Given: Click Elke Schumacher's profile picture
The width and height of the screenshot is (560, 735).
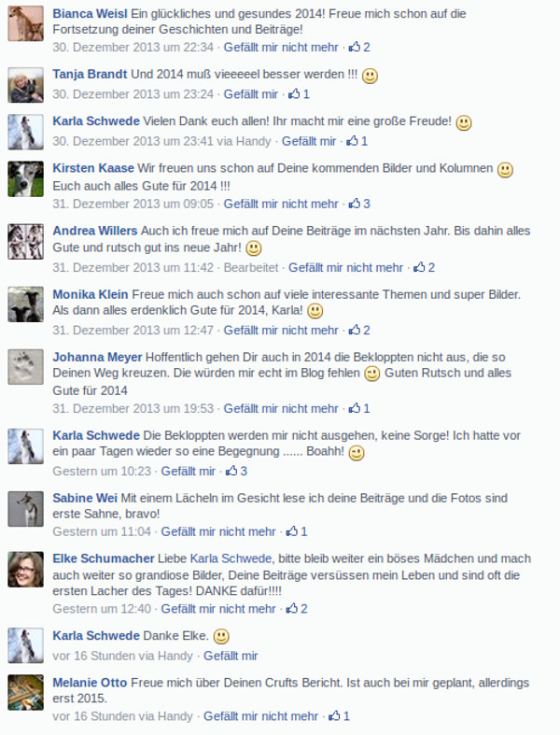Looking at the screenshot, I should click(x=26, y=570).
